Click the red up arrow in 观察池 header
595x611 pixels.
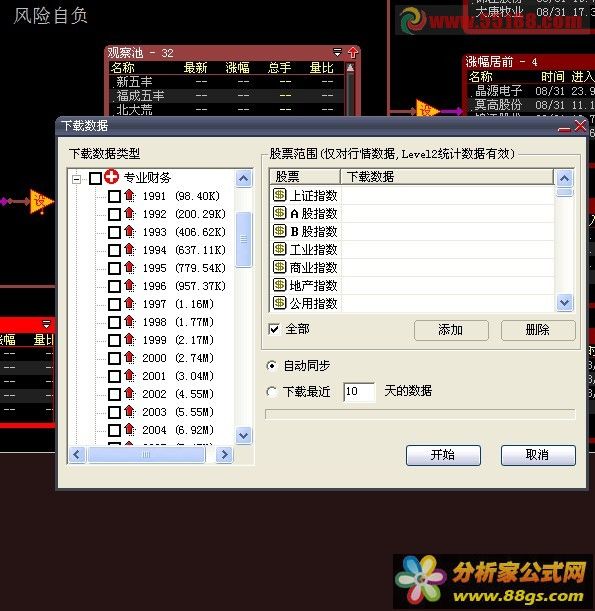353,52
